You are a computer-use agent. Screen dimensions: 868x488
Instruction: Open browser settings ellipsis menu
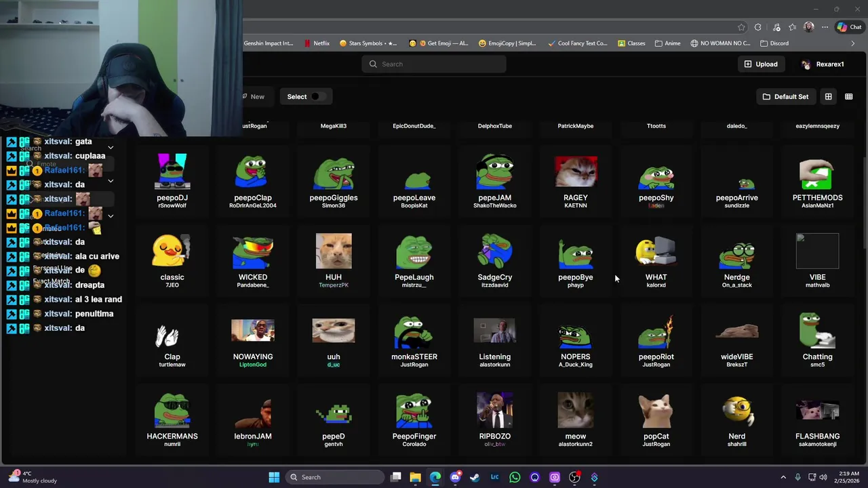[x=825, y=27]
